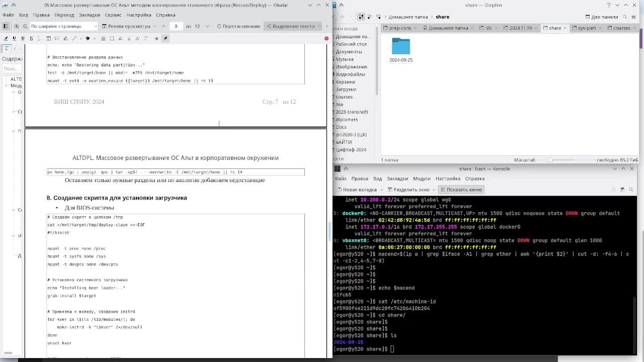644x362 pixels.
Task: Click the star bookmark annotation icon
Action: pyautogui.click(x=156, y=38)
